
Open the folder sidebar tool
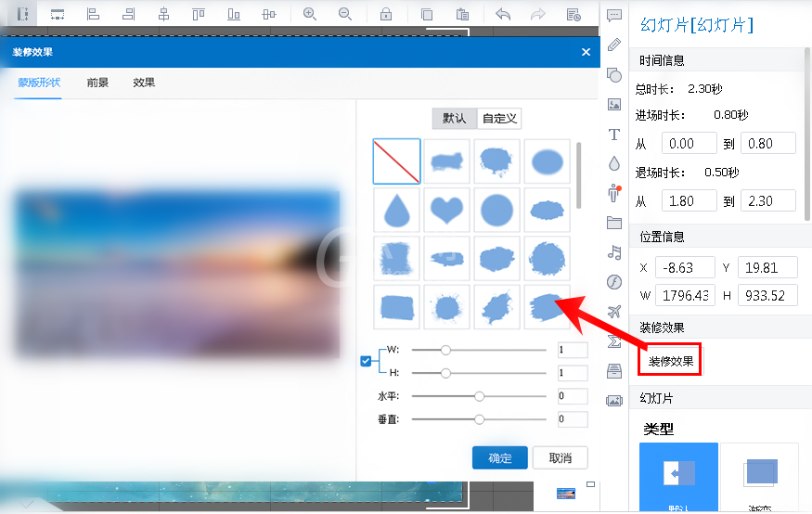point(614,223)
